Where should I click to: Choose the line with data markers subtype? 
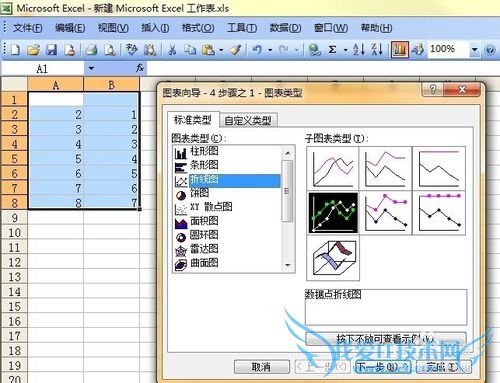click(333, 213)
